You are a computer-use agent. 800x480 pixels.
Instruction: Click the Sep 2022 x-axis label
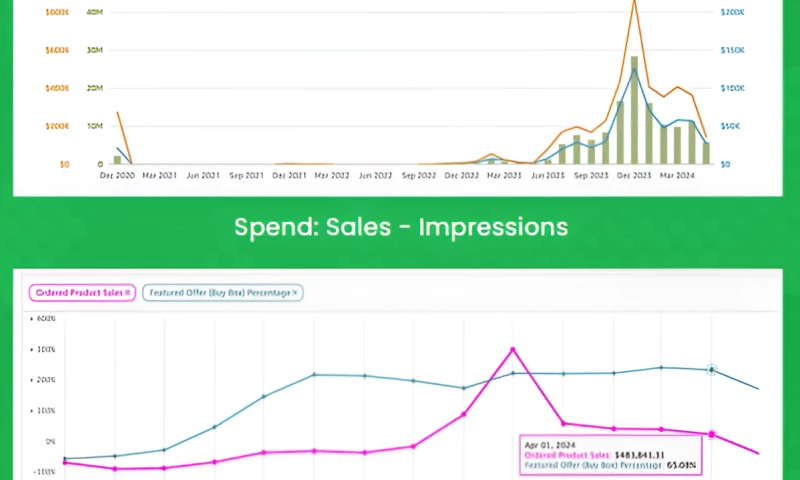pyautogui.click(x=418, y=175)
